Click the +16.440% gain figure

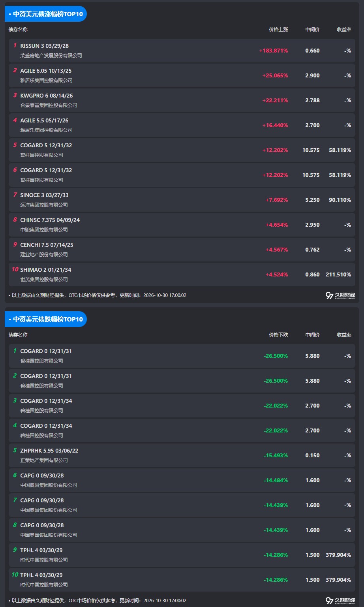275,125
